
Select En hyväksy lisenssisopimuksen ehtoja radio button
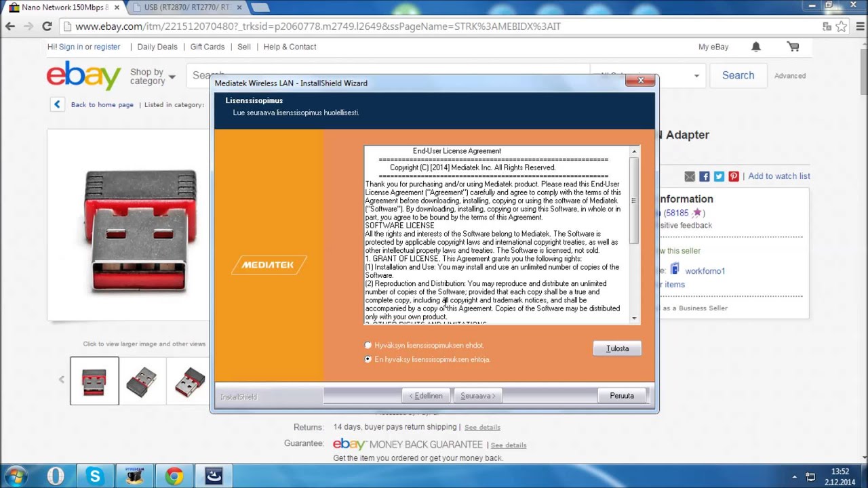[x=368, y=359]
